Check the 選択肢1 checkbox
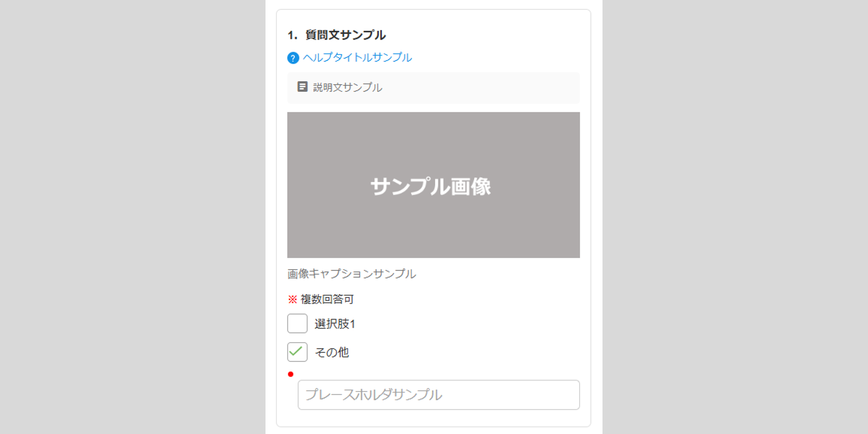This screenshot has width=868, height=434. pyautogui.click(x=297, y=323)
